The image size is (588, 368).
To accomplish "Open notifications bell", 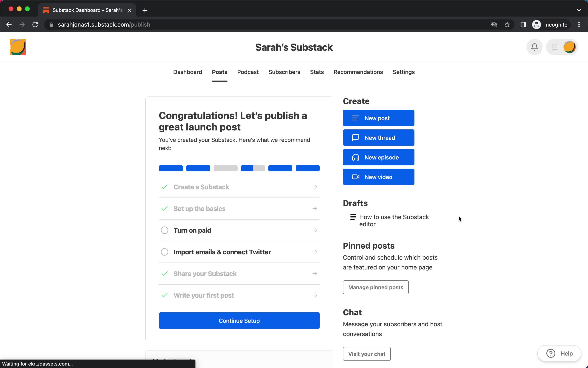I will 534,47.
